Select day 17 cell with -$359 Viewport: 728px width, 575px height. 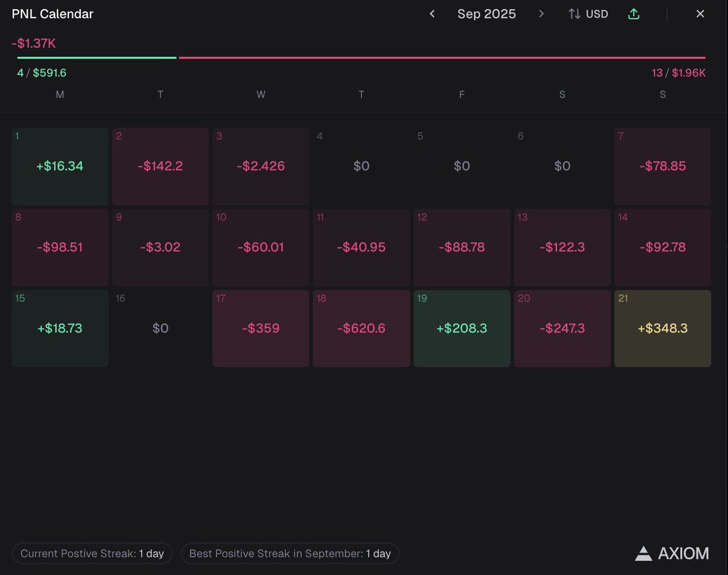(261, 328)
